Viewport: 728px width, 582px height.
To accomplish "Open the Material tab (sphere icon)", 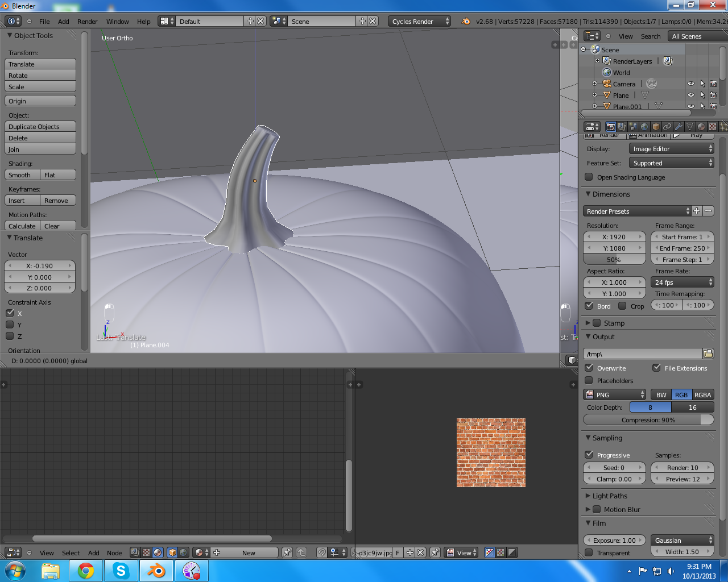I will pos(701,127).
